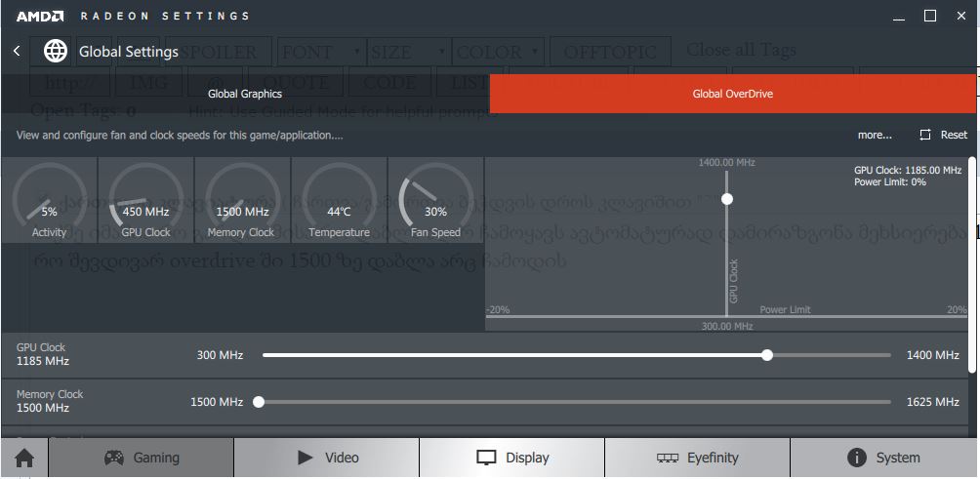Image resolution: width=980 pixels, height=479 pixels.
Task: Close the Radeon Settings window
Action: click(961, 17)
